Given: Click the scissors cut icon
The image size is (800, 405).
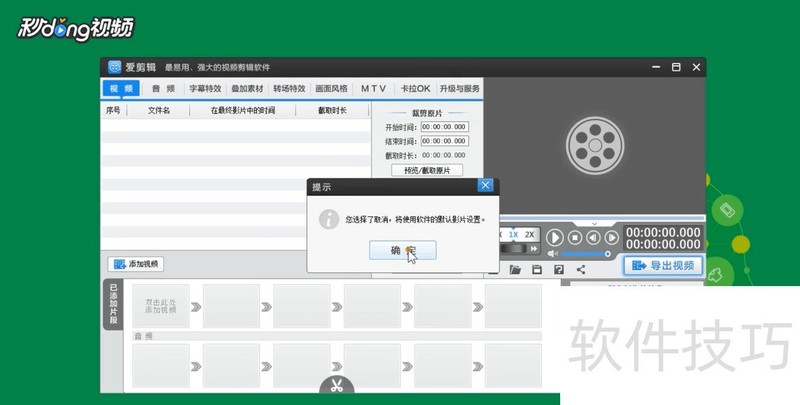Looking at the screenshot, I should (337, 385).
